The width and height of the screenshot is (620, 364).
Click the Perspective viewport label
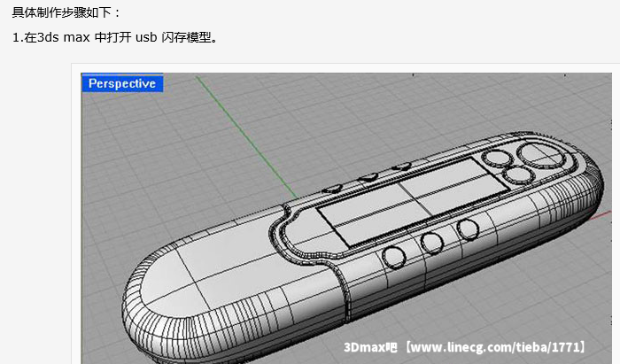coord(122,83)
